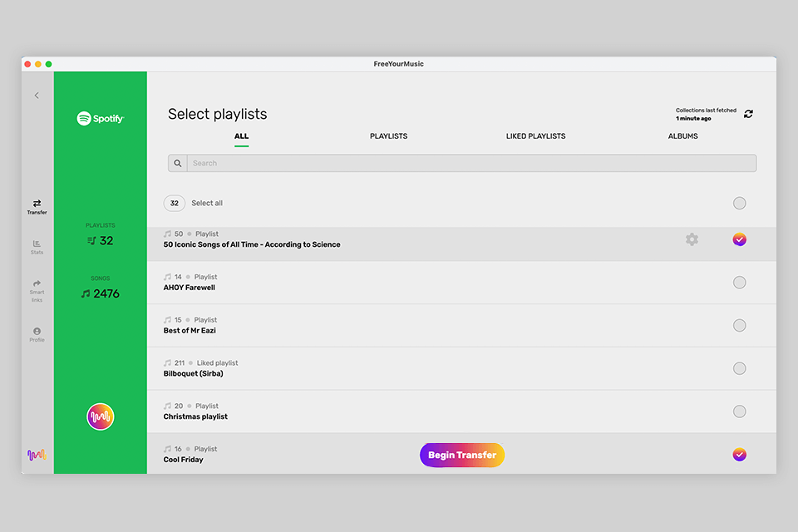This screenshot has height=532, width=798.
Task: Deselect 50 Iconic Songs of All Time playlist
Action: tap(740, 239)
